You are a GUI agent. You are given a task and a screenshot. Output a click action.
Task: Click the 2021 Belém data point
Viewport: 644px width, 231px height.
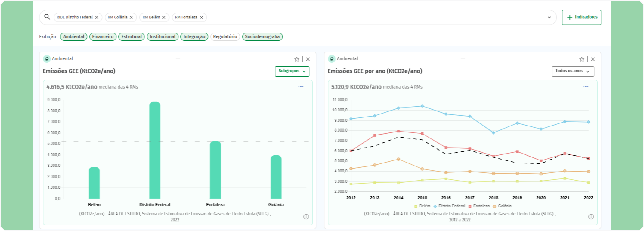pyautogui.click(x=565, y=178)
